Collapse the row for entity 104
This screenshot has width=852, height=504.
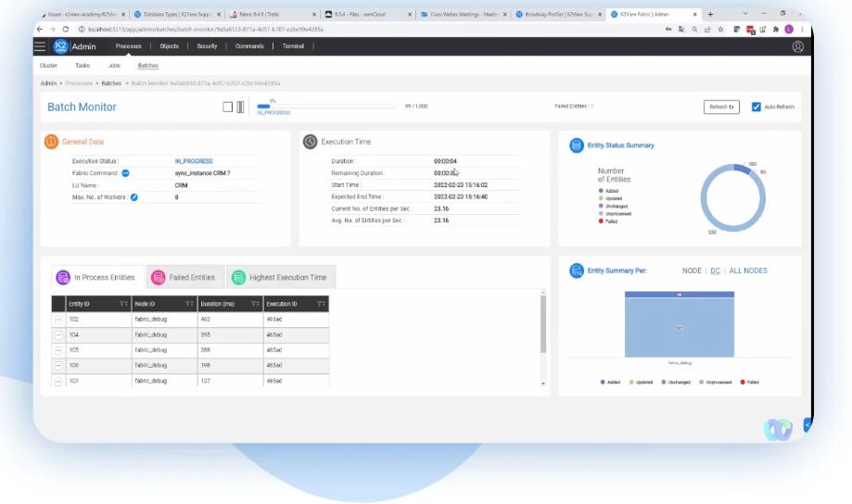pyautogui.click(x=58, y=335)
